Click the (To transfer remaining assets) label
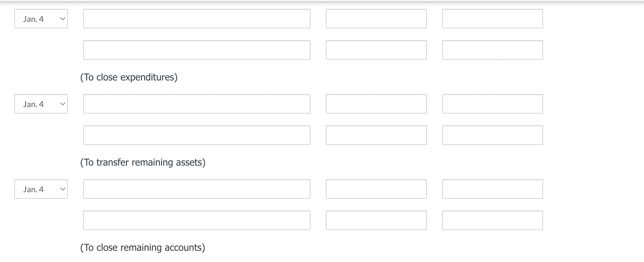Image resolution: width=644 pixels, height=262 pixels. point(143,162)
